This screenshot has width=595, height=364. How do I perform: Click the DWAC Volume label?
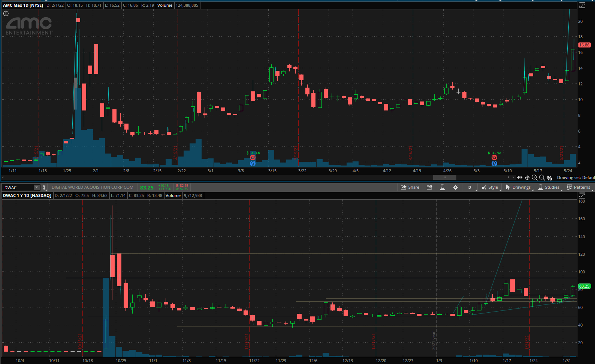(173, 195)
